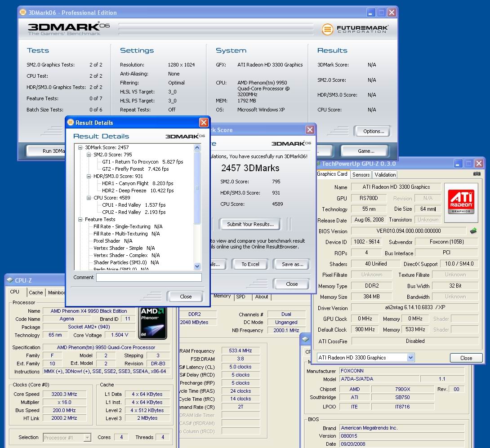Select GT2 - Firefly Forest result row
490x448 pixels.
tap(135, 169)
